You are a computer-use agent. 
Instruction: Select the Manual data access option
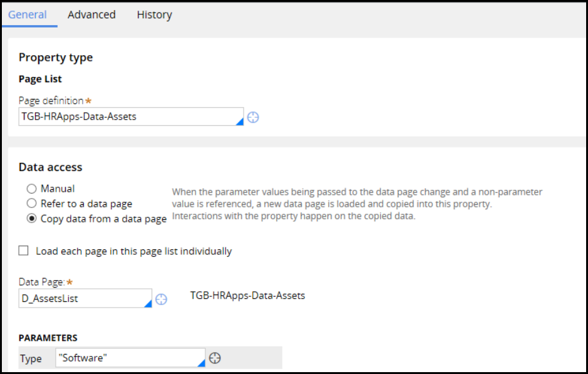click(x=32, y=189)
